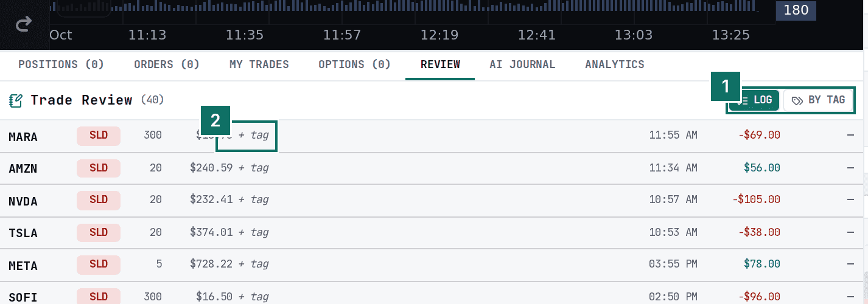Click the Trade Review (40) count
Image resolution: width=868 pixels, height=304 pixels.
click(153, 100)
